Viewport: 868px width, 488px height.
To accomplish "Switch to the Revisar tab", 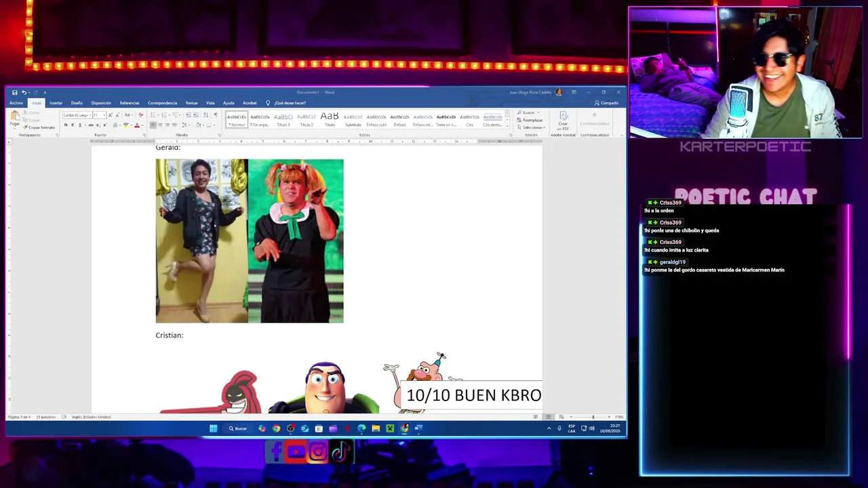I will point(192,103).
